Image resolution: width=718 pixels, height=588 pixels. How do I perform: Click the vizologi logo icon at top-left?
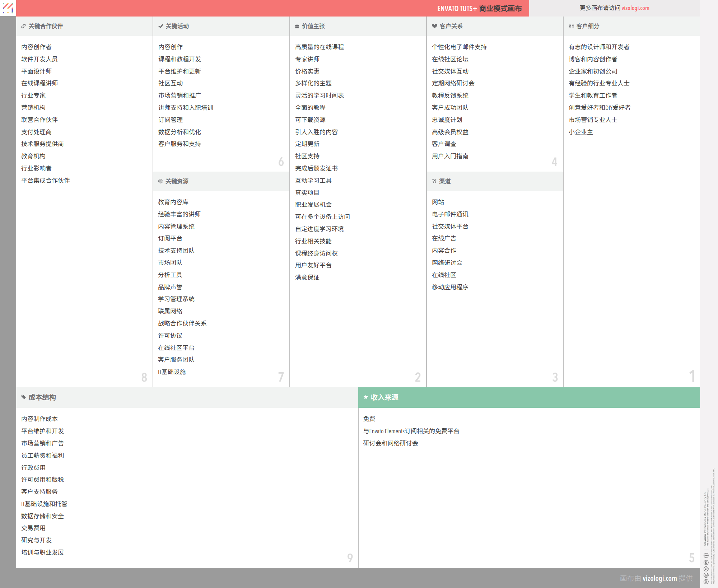(x=8, y=8)
